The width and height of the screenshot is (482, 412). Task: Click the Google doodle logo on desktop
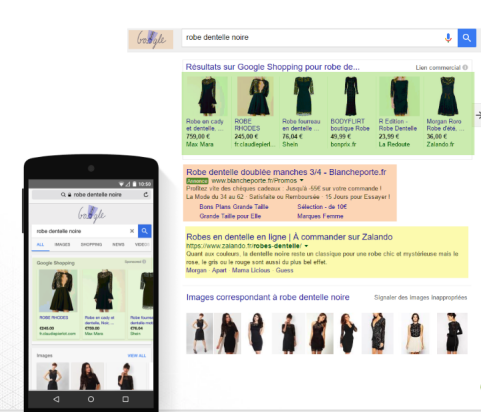pyautogui.click(x=151, y=39)
